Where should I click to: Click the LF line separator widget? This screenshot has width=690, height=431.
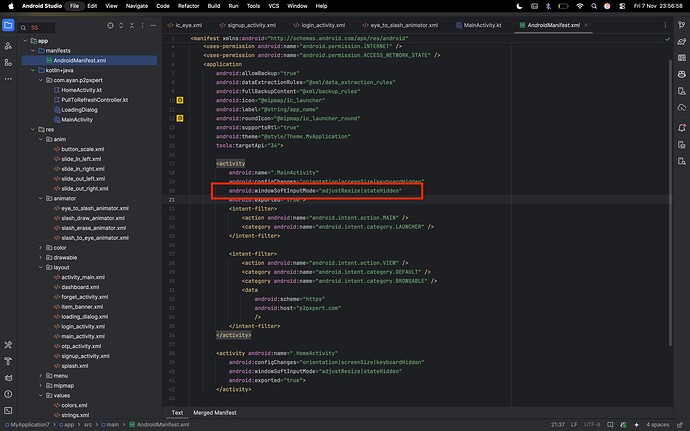click(574, 424)
